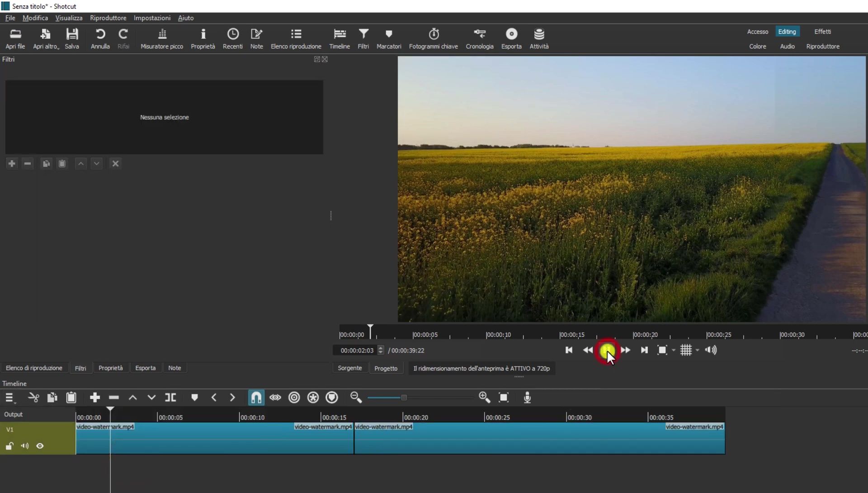Switch to Audio layout
This screenshot has width=868, height=493.
(787, 47)
